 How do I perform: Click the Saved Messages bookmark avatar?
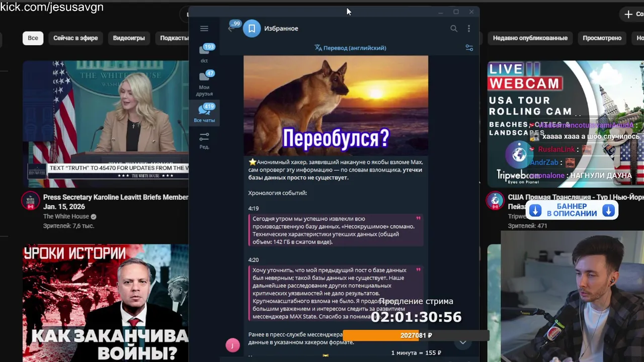pos(252,29)
